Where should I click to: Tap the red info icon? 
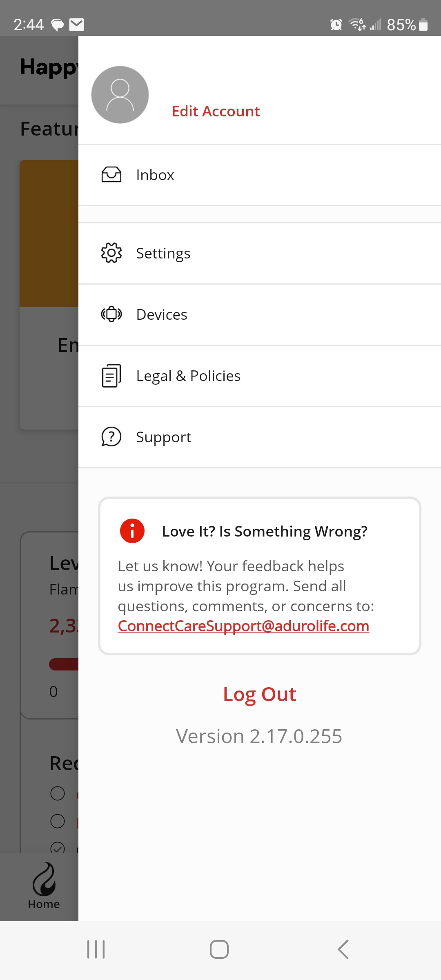(x=132, y=531)
